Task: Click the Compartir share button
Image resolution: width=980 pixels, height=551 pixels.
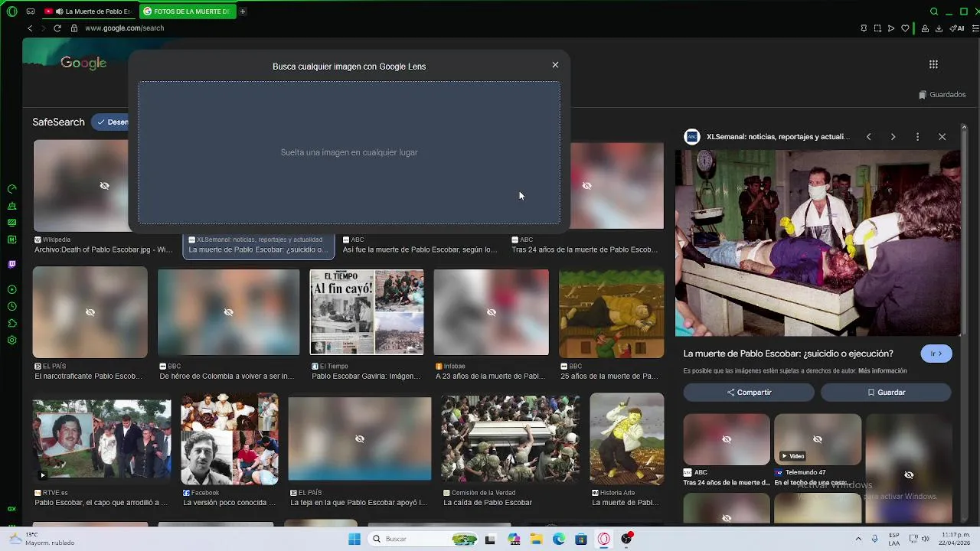Action: pyautogui.click(x=749, y=393)
